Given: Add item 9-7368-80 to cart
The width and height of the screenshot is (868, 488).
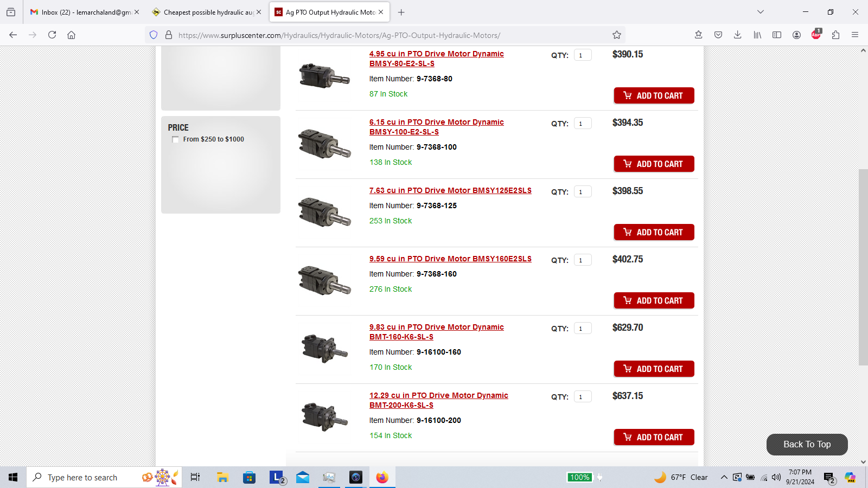Looking at the screenshot, I should coord(654,95).
